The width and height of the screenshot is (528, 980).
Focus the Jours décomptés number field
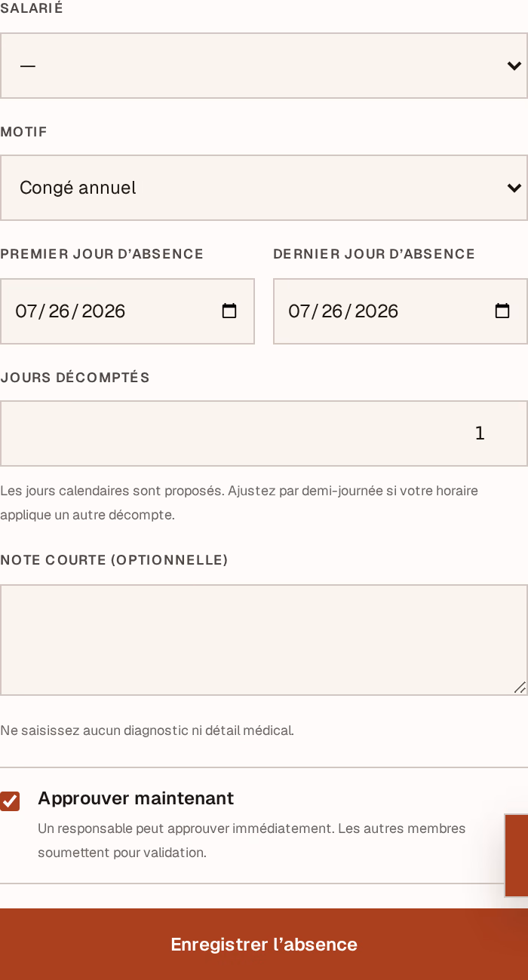click(x=264, y=433)
